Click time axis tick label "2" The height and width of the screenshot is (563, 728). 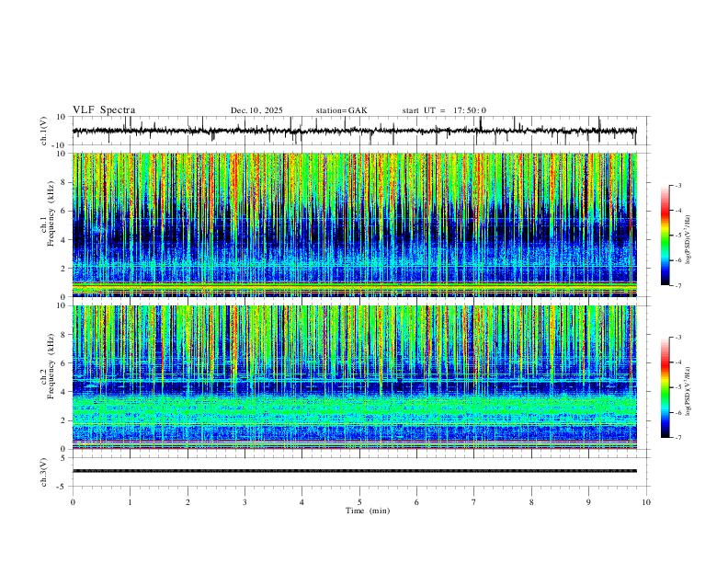[188, 502]
